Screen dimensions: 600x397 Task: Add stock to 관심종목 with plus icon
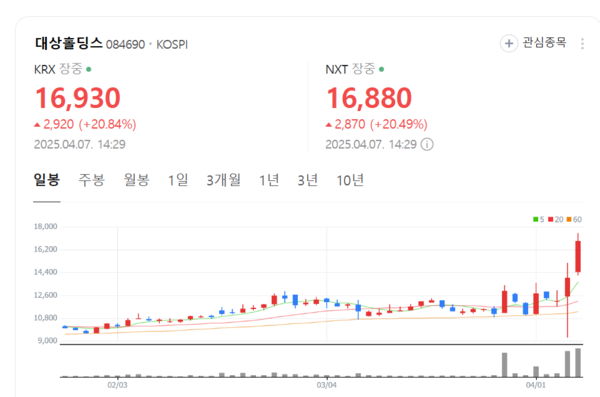coord(509,43)
